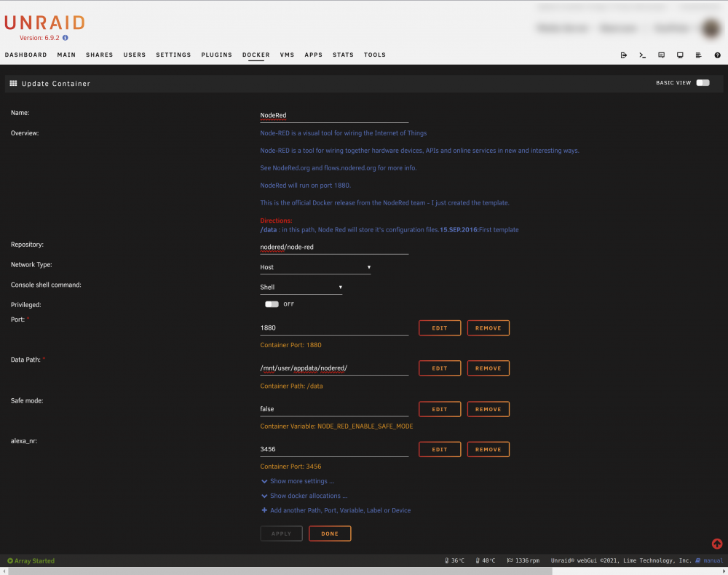Click the Apply button

click(x=281, y=534)
